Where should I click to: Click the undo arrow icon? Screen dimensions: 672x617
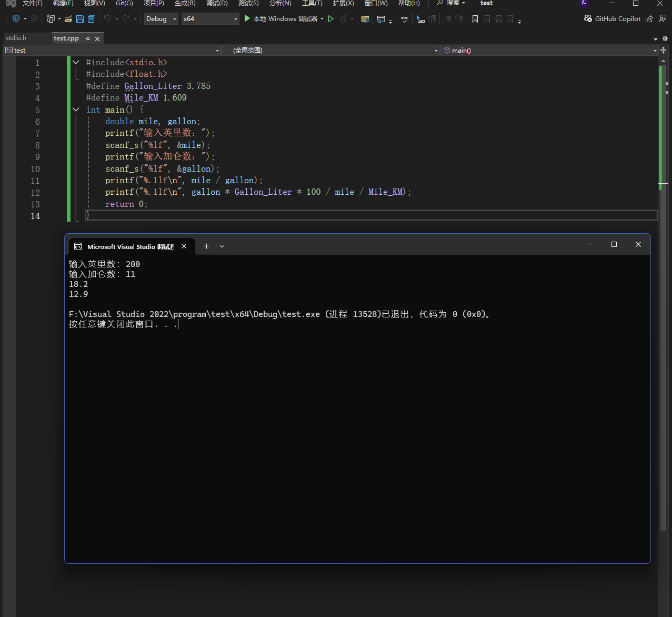107,18
